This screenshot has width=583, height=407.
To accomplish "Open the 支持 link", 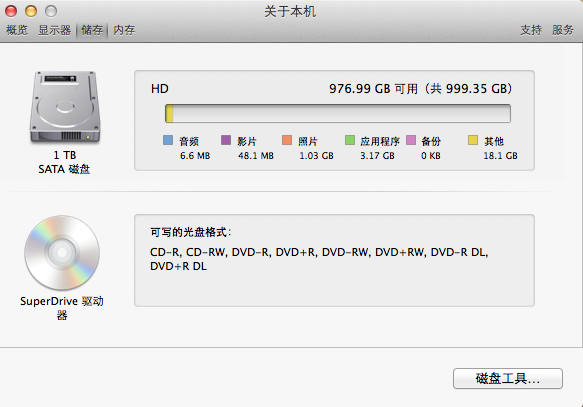I will [531, 30].
